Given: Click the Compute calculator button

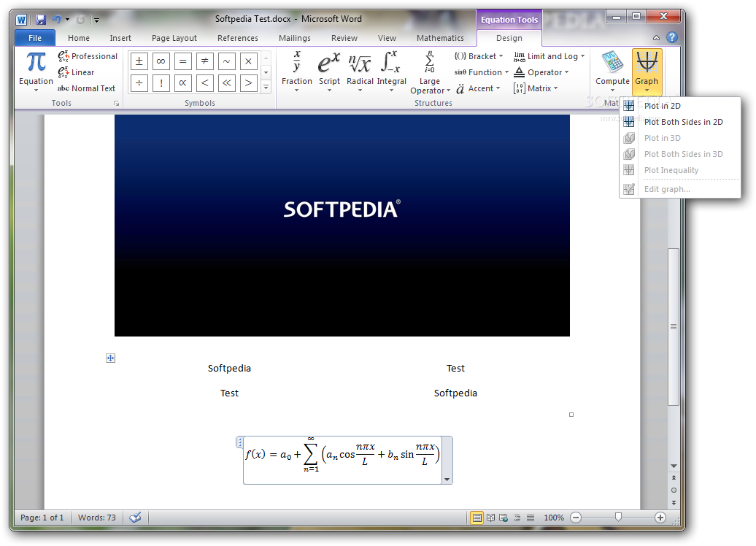Looking at the screenshot, I should pos(612,72).
